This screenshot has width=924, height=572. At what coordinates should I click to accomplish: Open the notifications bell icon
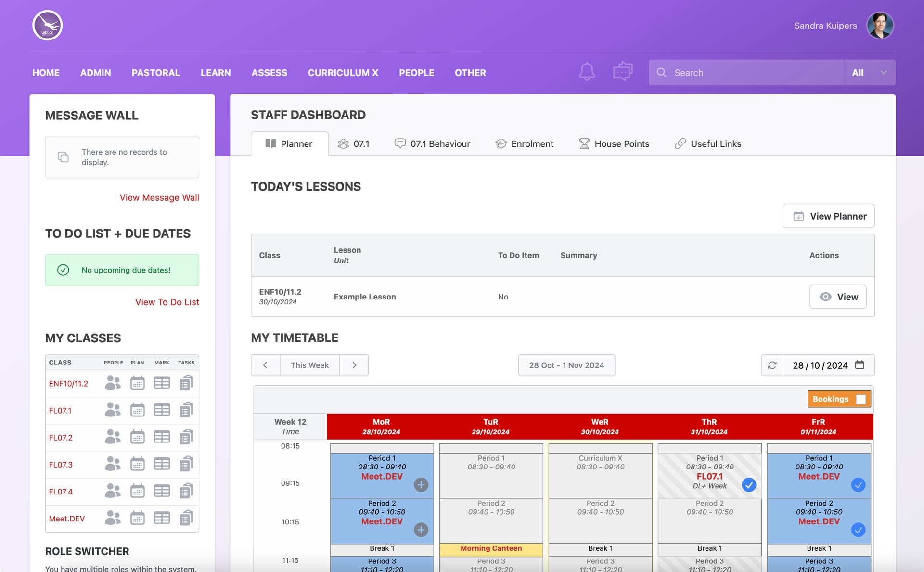pos(587,72)
